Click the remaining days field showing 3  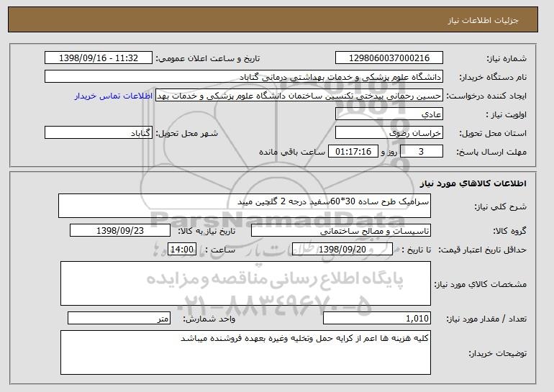(421, 152)
